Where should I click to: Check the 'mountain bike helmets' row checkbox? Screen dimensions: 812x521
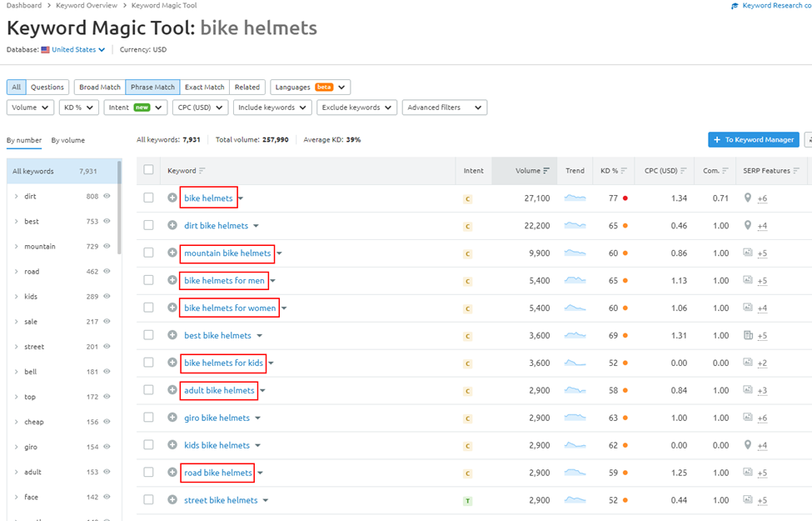pos(148,253)
